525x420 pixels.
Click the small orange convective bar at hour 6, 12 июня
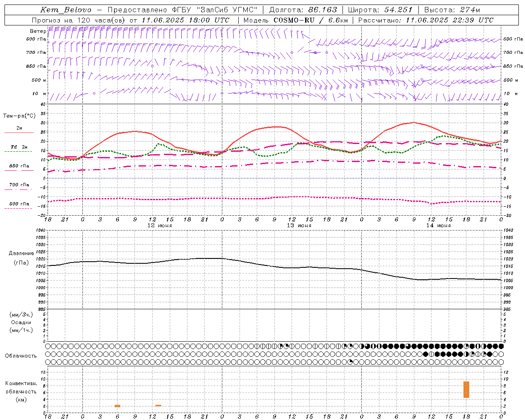pos(117,406)
